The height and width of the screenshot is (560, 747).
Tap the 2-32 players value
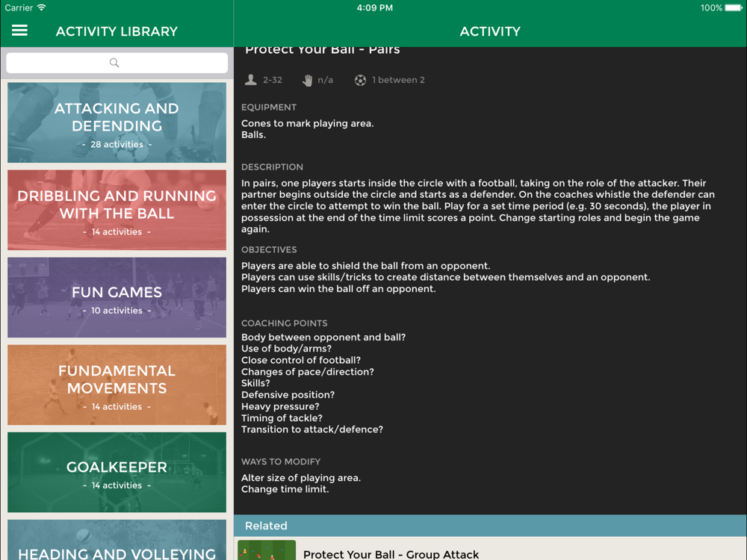(273, 80)
